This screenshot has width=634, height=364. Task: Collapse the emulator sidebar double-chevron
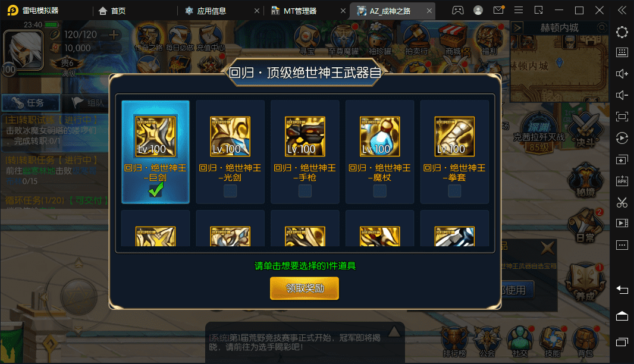(x=622, y=10)
